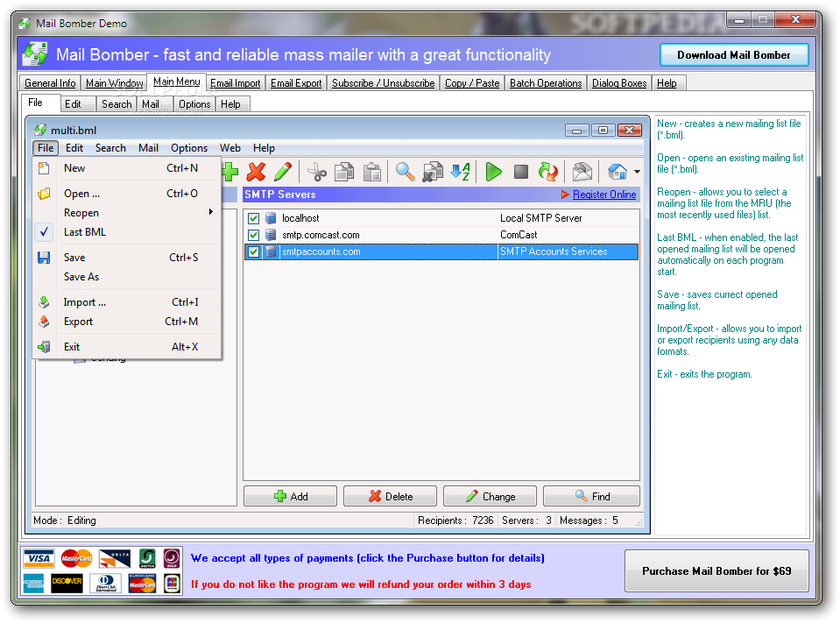Choose Open ... from the File menu
This screenshot has height=623, width=840.
[127, 194]
